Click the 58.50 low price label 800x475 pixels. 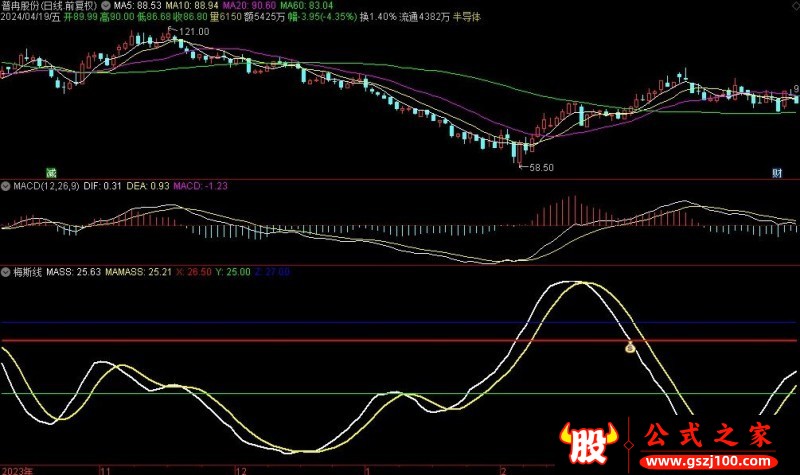coord(541,167)
